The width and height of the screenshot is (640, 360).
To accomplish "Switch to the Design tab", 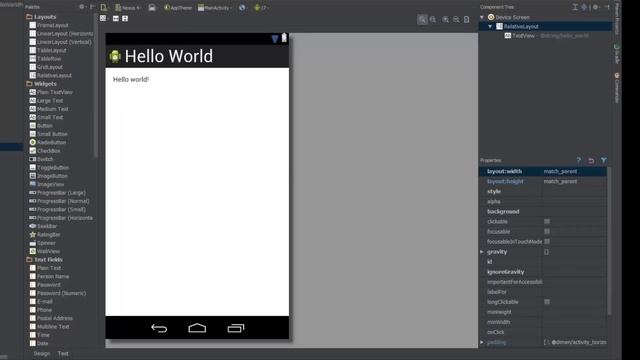I will [42, 353].
